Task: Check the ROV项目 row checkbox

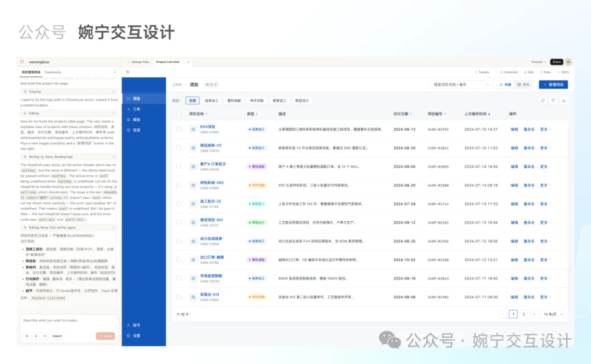Action: pos(178,129)
